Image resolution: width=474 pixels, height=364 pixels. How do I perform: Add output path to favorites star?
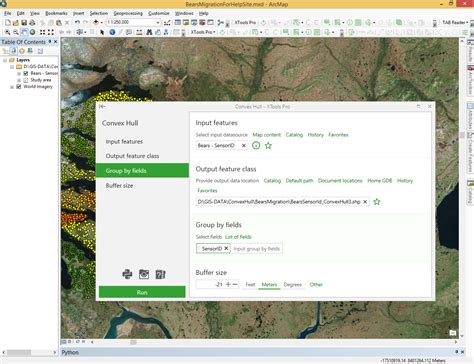tap(377, 202)
